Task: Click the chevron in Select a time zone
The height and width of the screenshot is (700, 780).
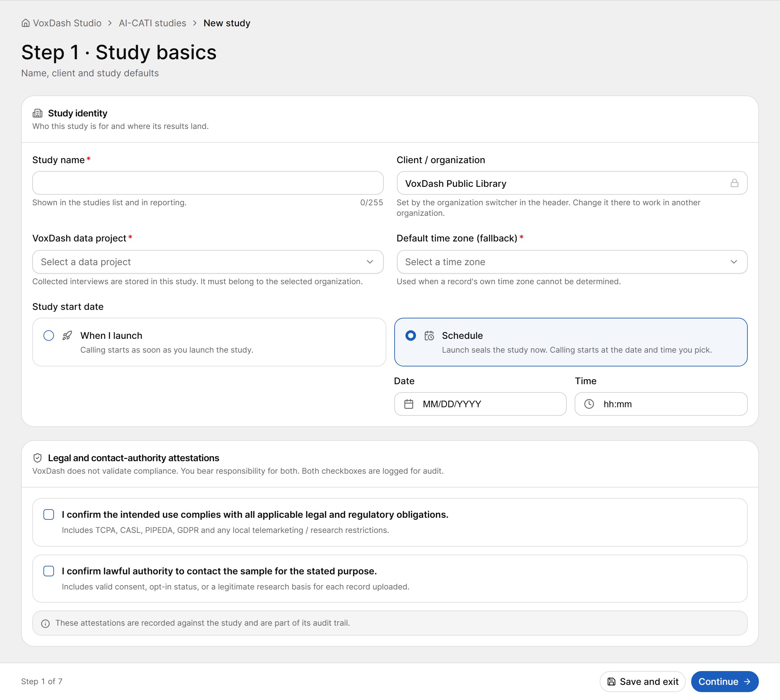Action: (734, 262)
